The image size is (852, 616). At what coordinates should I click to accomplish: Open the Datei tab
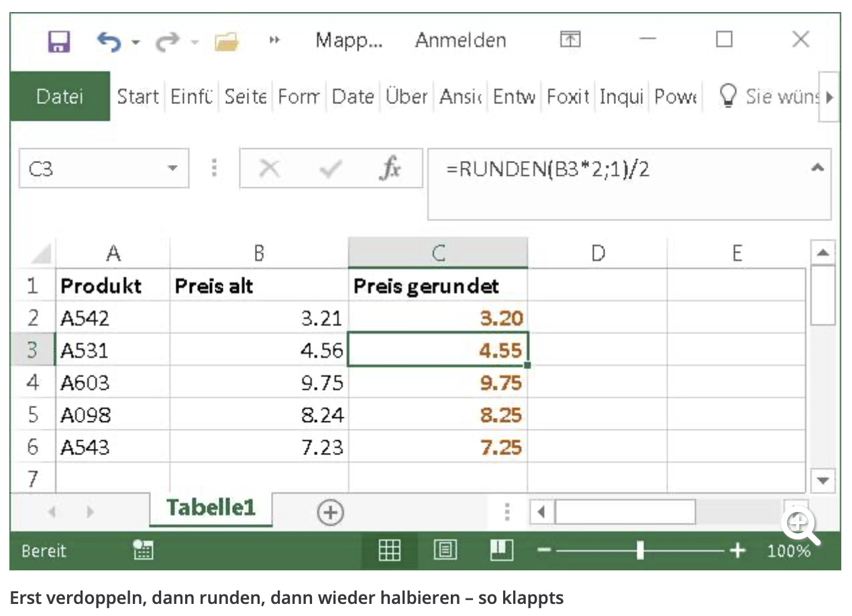[60, 97]
